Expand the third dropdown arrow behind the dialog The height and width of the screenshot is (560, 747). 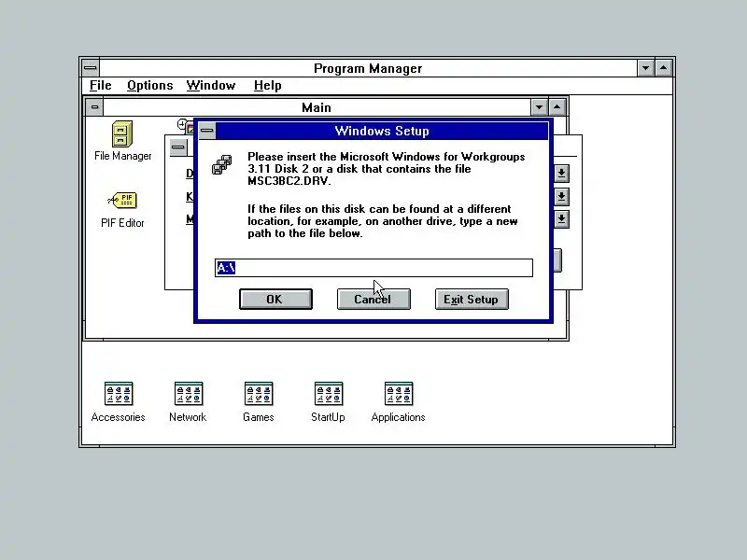(x=562, y=219)
